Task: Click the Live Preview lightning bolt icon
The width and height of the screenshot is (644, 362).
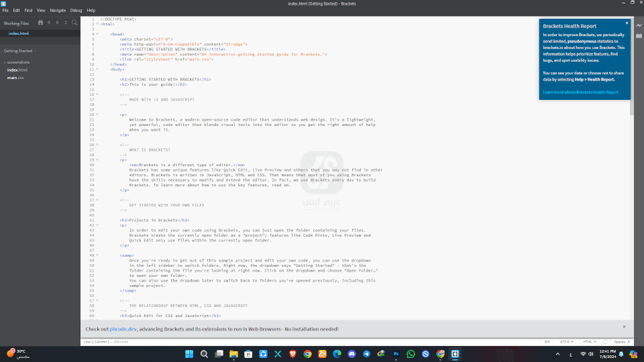Action: tap(638, 25)
